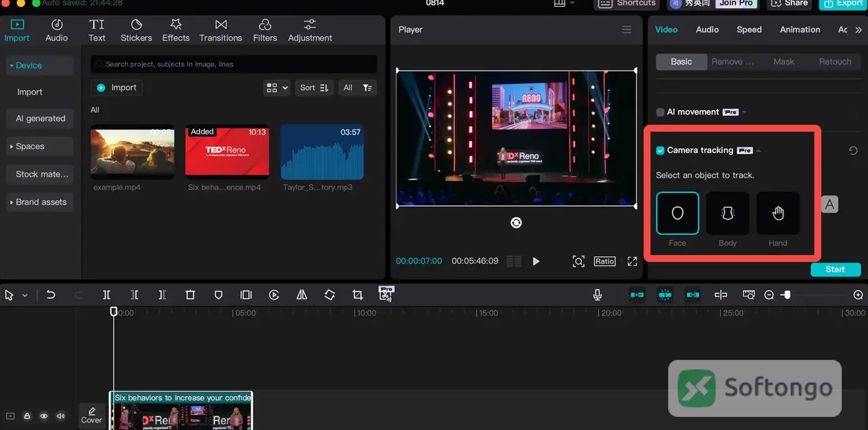Select the Hand tracking option
868x430 pixels.
coord(778,213)
